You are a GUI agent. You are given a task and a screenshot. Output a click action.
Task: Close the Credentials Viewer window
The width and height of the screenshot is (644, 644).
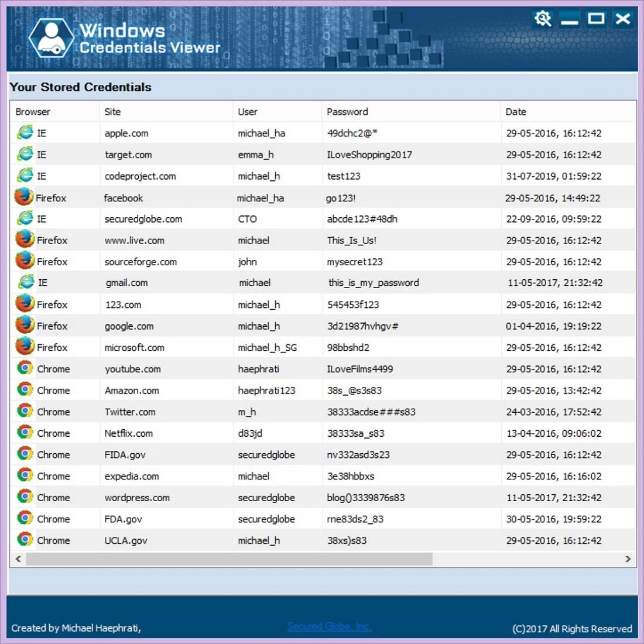[x=623, y=19]
